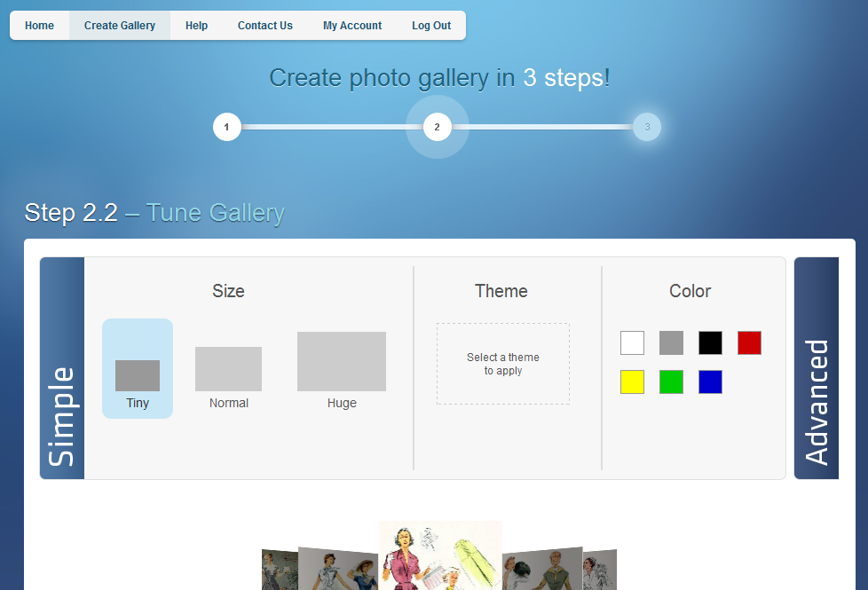The height and width of the screenshot is (590, 868).
Task: Go to Contact Us page
Action: [265, 26]
